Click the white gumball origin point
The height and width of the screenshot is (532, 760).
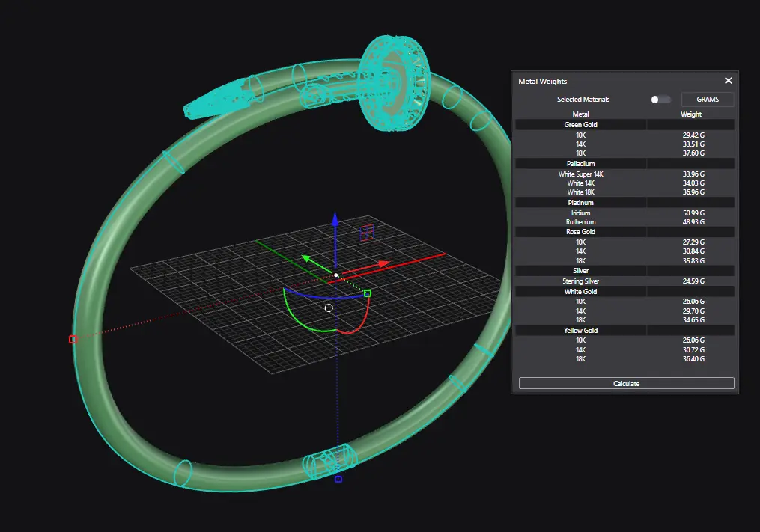[336, 275]
